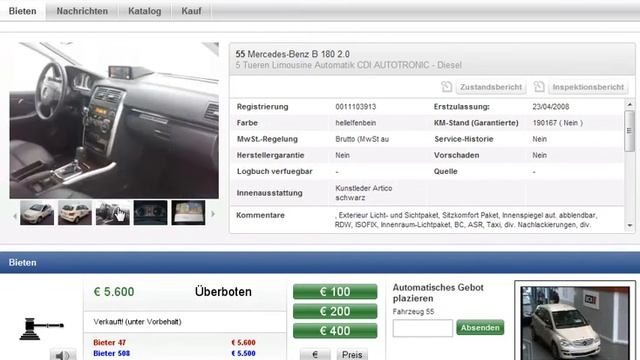Screen dimensions: 640x360
Task: Switch to the Nachrichten tab
Action: [82, 11]
